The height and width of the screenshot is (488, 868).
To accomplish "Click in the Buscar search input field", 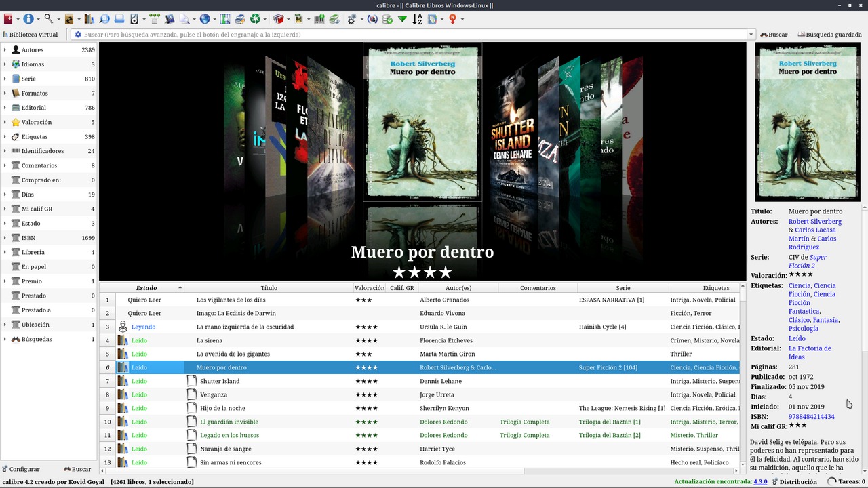I will click(x=414, y=35).
